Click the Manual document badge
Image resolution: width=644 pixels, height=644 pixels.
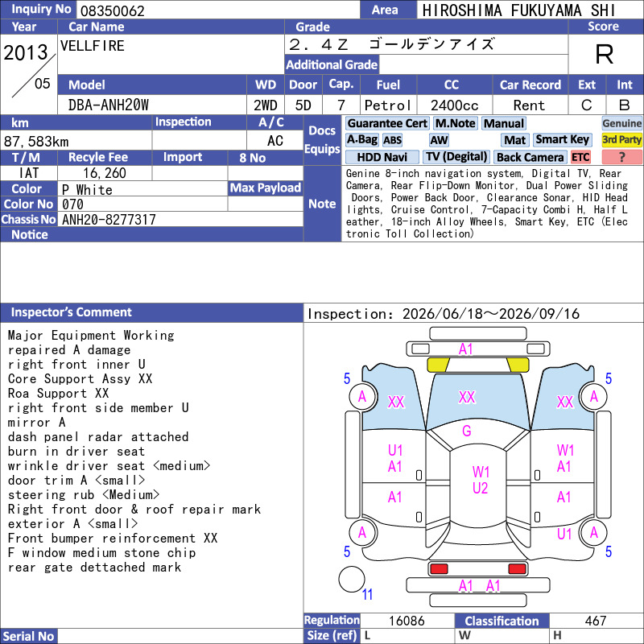click(504, 123)
